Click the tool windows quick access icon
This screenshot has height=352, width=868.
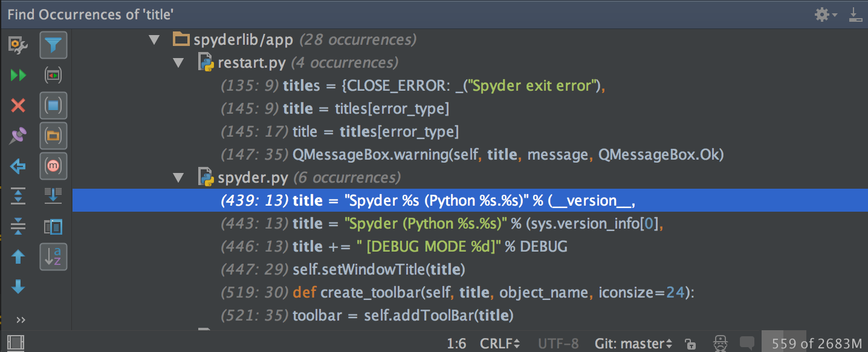pos(15,343)
